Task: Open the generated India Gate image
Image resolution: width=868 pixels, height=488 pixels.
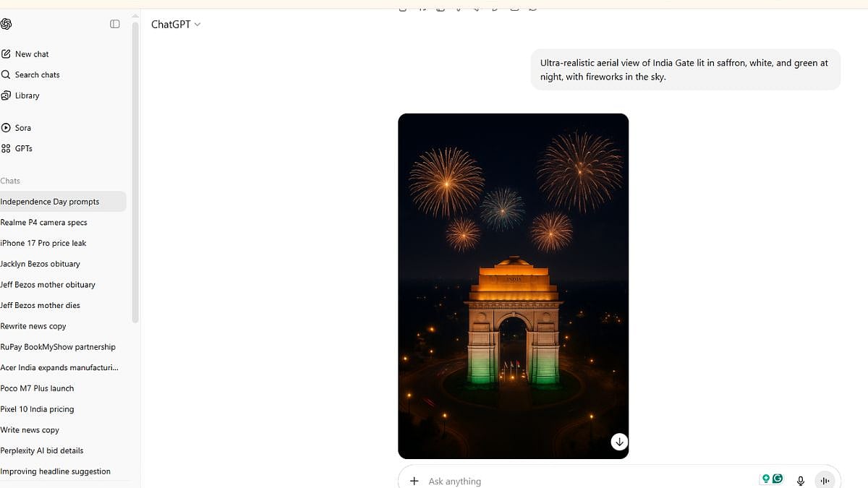Action: click(513, 286)
